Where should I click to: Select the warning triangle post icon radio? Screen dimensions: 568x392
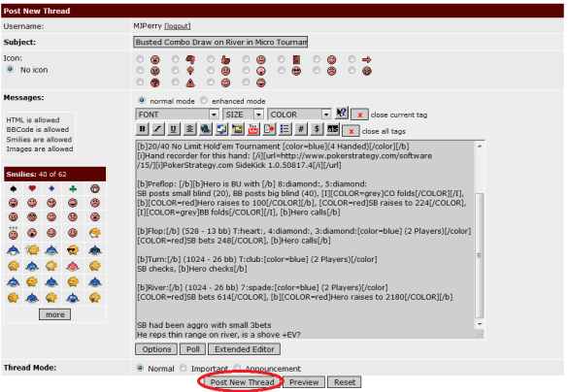(176, 82)
